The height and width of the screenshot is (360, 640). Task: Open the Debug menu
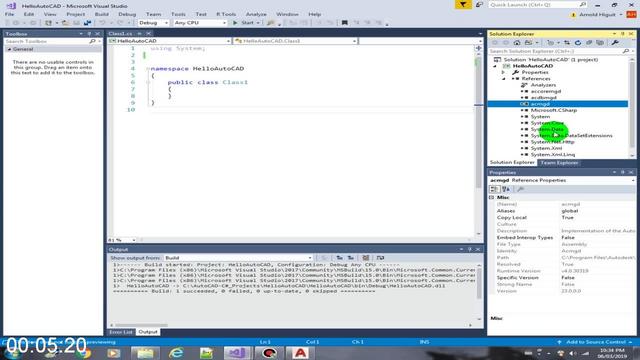pos(127,14)
